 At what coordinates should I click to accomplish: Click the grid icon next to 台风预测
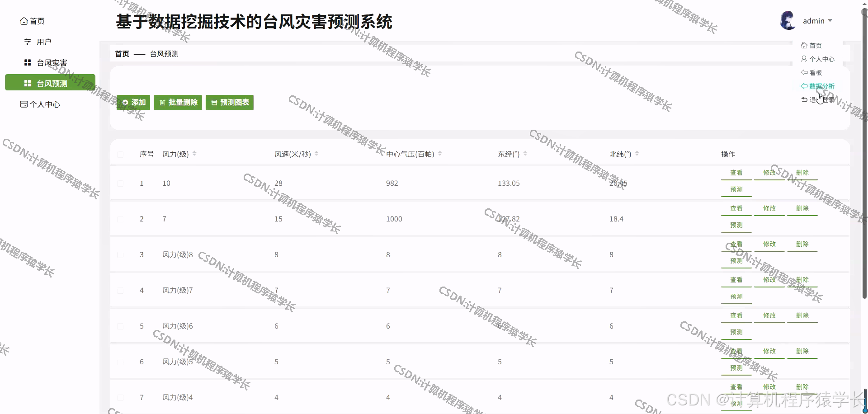point(28,84)
